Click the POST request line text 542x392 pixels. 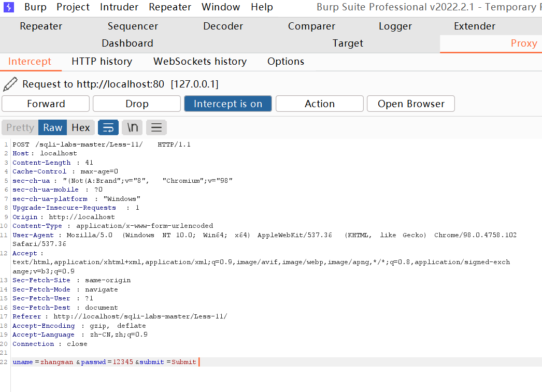click(x=102, y=144)
